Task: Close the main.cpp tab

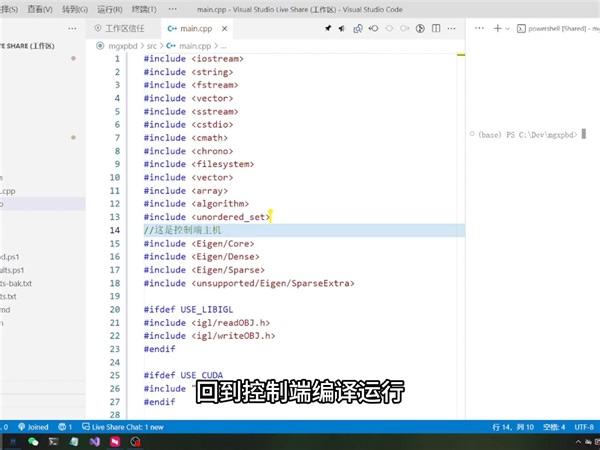Action: (225, 29)
